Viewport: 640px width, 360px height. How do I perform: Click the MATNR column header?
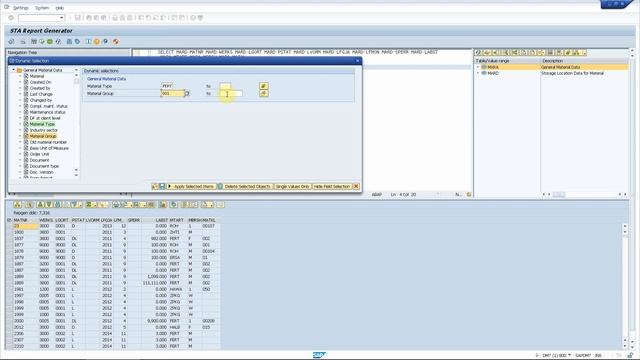pos(25,220)
